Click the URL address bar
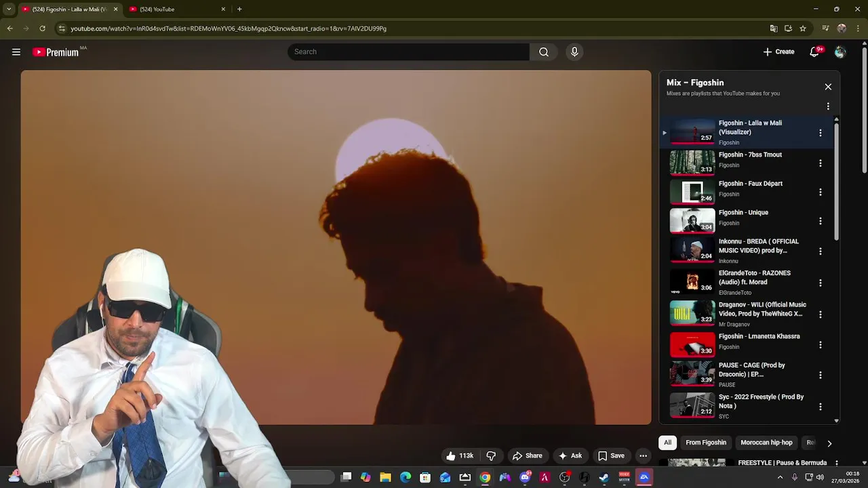 (x=407, y=28)
